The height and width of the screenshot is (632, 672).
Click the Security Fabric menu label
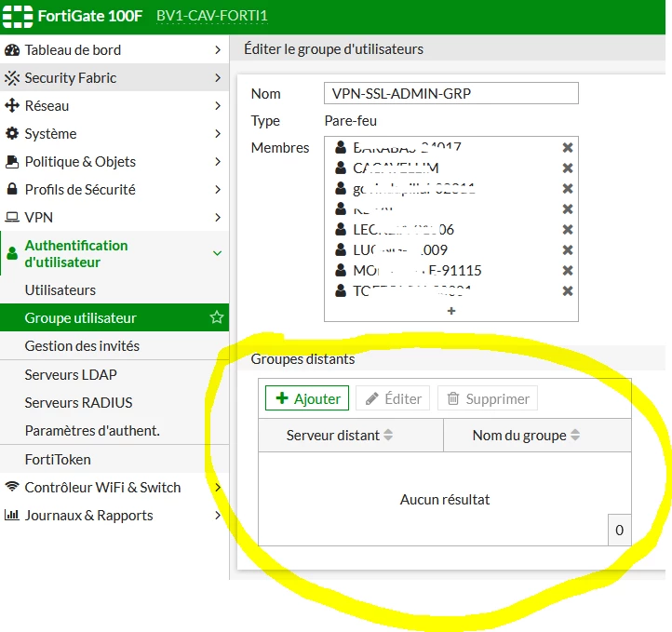(x=71, y=78)
